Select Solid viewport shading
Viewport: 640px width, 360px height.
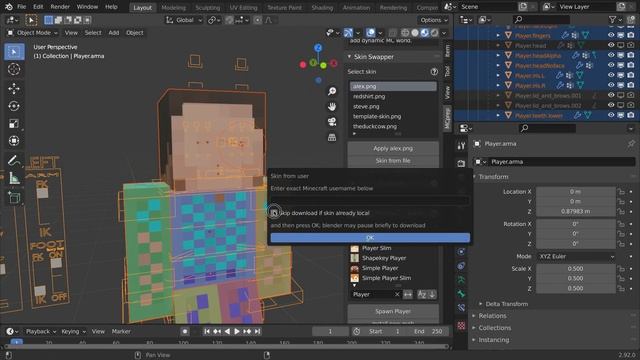[415, 33]
